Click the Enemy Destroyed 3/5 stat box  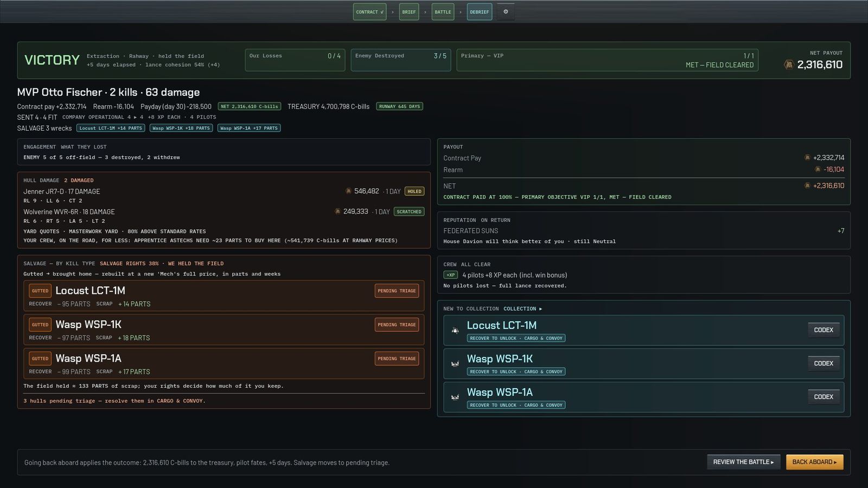click(x=401, y=60)
